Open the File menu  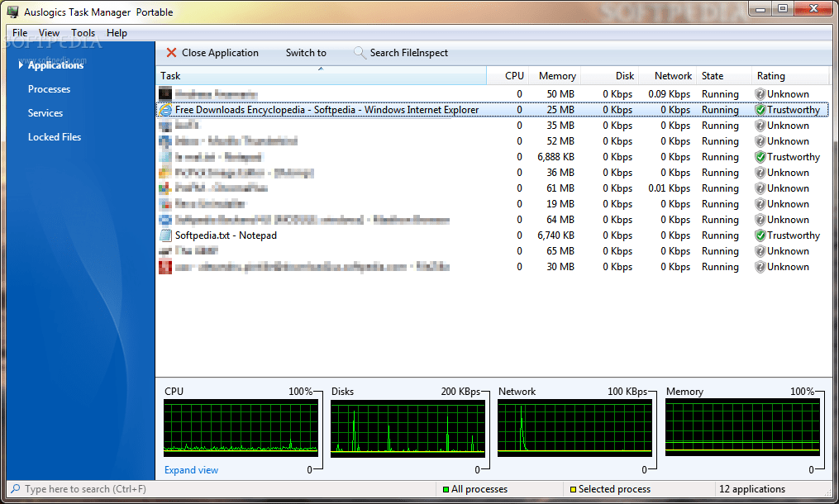tap(20, 33)
